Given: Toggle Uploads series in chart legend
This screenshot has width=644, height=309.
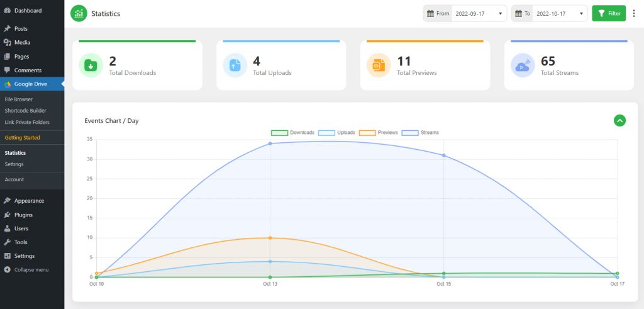Looking at the screenshot, I should 337,133.
